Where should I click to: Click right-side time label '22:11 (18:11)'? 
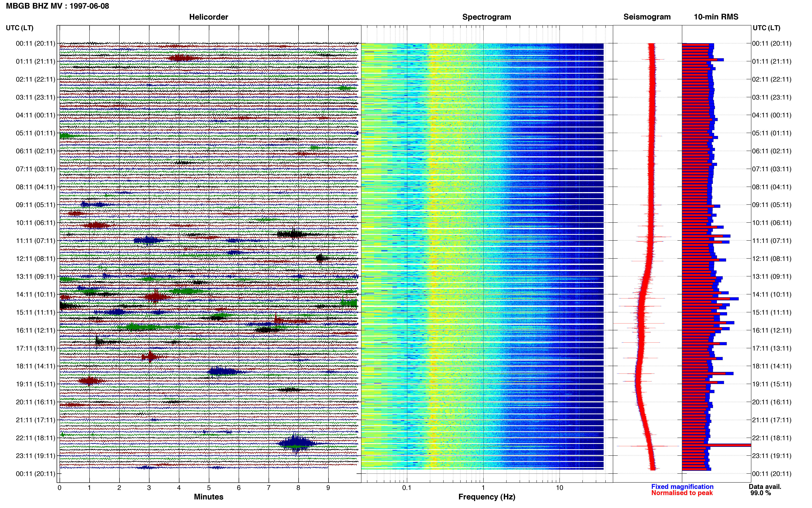point(772,438)
